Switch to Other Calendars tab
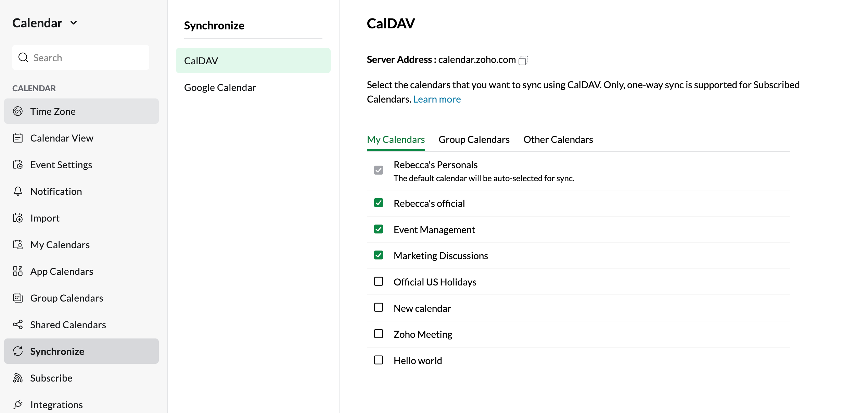Image resolution: width=868 pixels, height=413 pixels. coord(558,139)
